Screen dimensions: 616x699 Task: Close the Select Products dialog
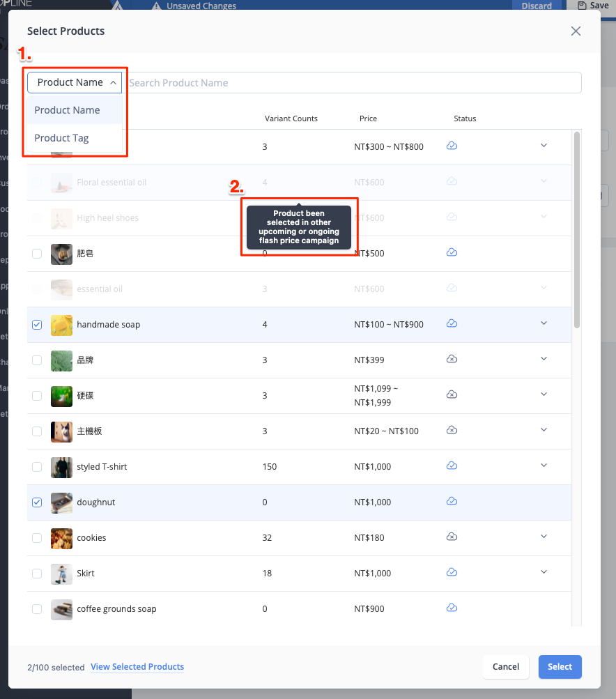576,31
